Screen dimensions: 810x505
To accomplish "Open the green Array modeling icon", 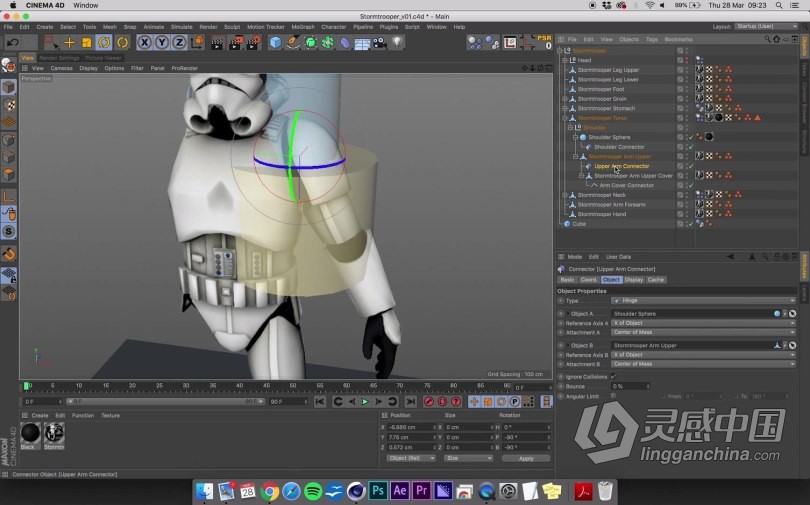I will coord(328,42).
